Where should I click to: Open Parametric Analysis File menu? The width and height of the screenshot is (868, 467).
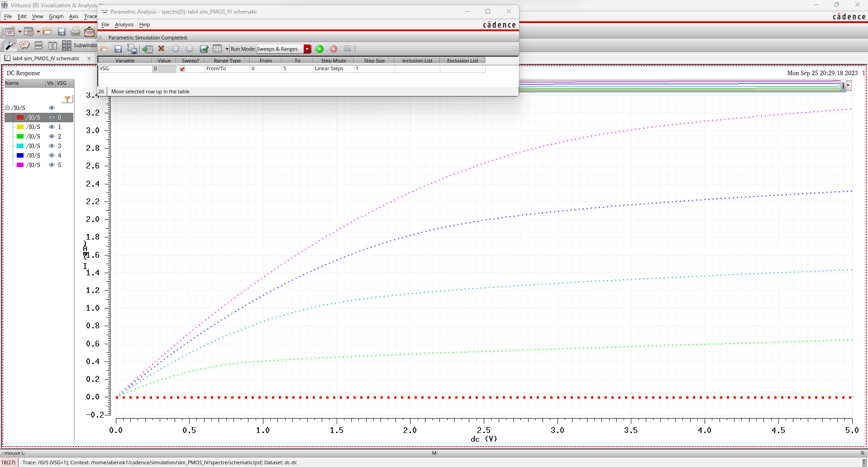[105, 24]
